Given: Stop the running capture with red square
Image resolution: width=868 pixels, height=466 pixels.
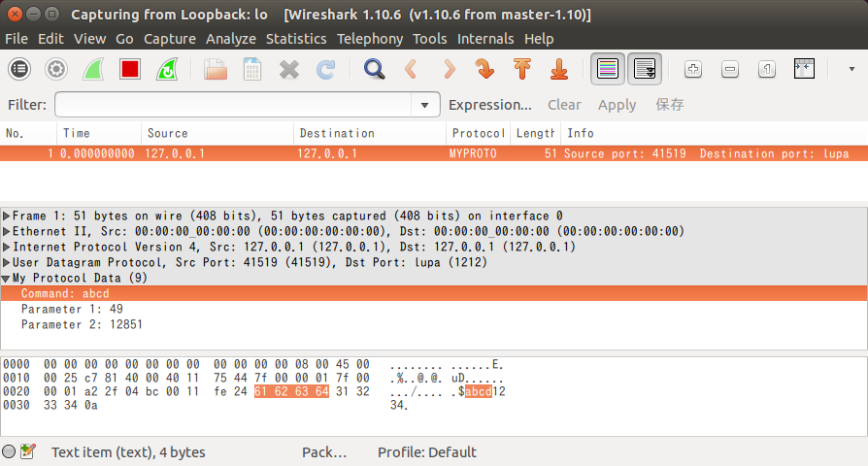Looking at the screenshot, I should pos(130,69).
